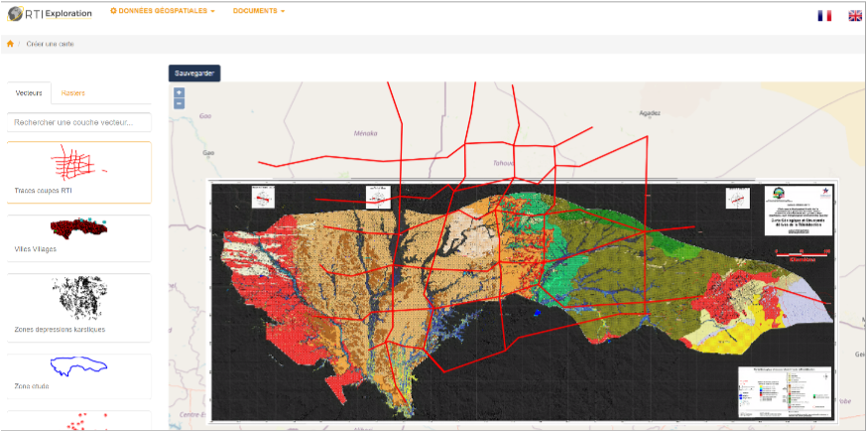Click the Zone etude label

point(32,386)
